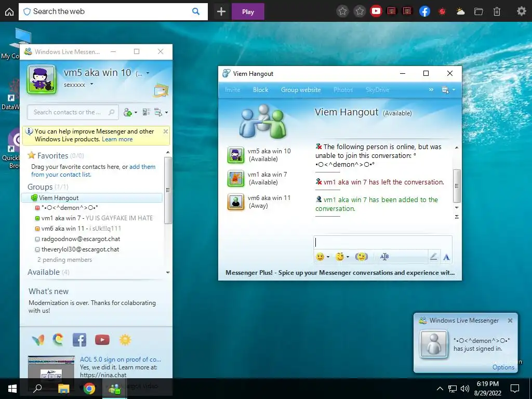This screenshot has width=532, height=399.
Task: Click the contact list scrollbar thumb
Action: click(168, 190)
